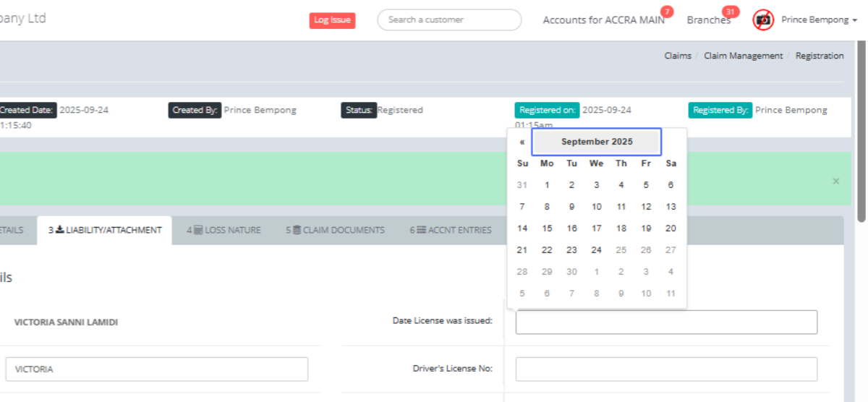Click the Branches notification badge showing 31
The height and width of the screenshot is (402, 868).
(x=731, y=12)
